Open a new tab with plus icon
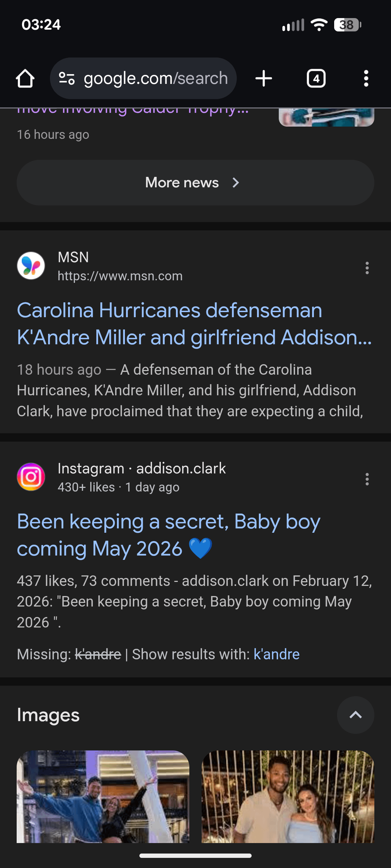The width and height of the screenshot is (391, 868). click(264, 78)
